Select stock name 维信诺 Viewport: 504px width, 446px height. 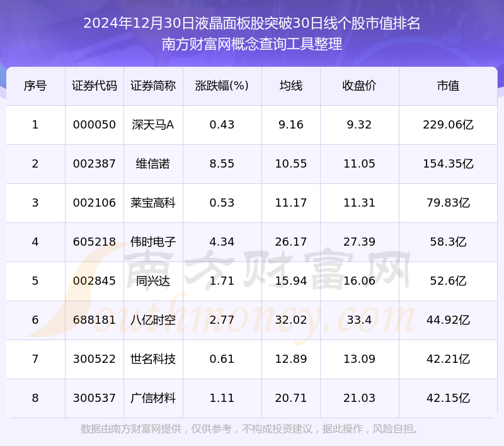coord(153,164)
